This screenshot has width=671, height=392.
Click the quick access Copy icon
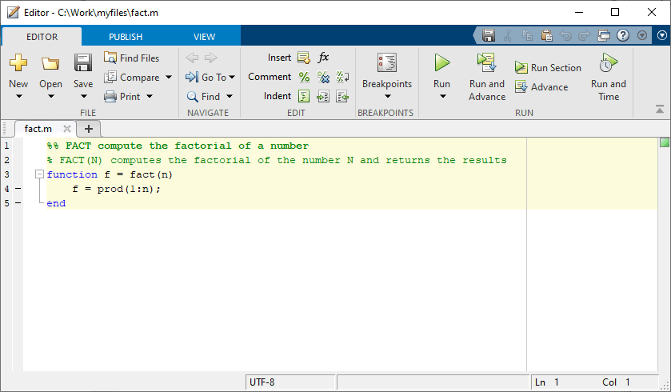coord(527,36)
